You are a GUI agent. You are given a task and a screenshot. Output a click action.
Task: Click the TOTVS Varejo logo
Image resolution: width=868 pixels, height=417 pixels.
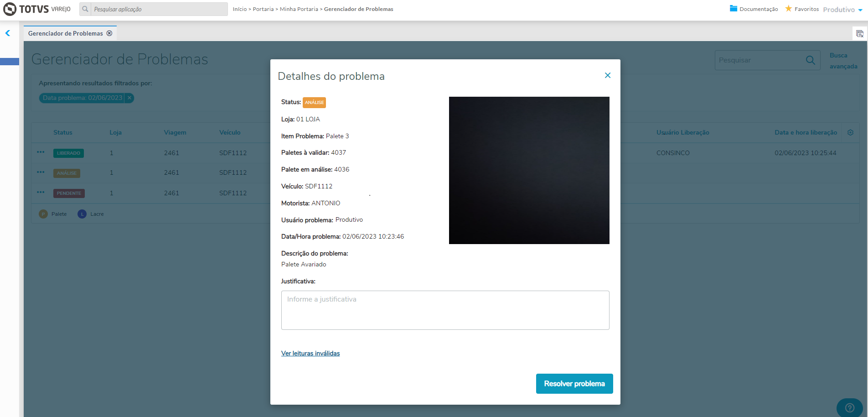(x=37, y=9)
